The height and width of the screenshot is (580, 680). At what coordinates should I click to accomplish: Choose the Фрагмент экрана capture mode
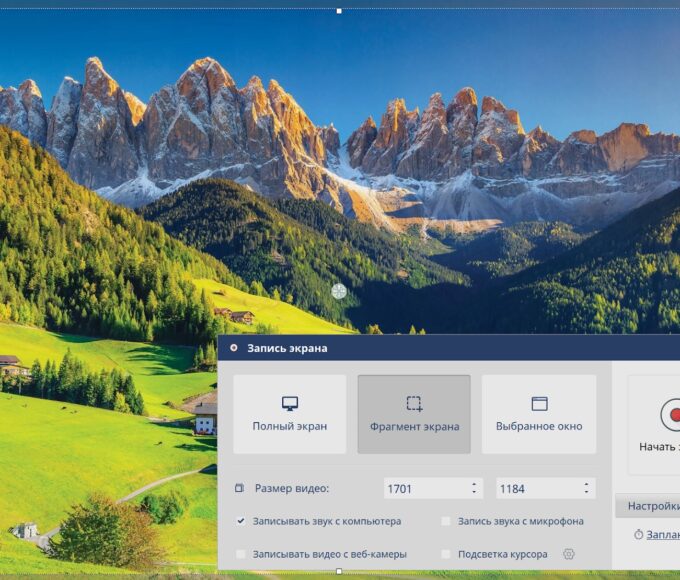(x=414, y=414)
